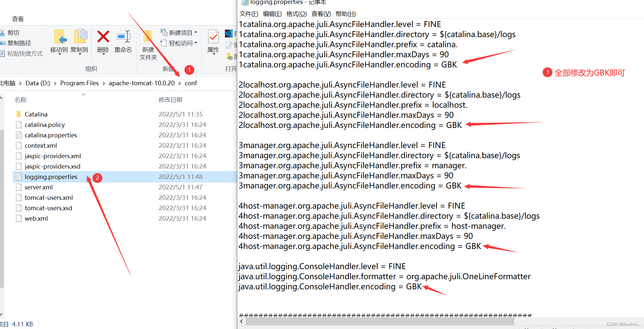Viewport: 644px width, 329px height.
Task: Expand the Copy to dropdown arrow
Action: point(80,54)
